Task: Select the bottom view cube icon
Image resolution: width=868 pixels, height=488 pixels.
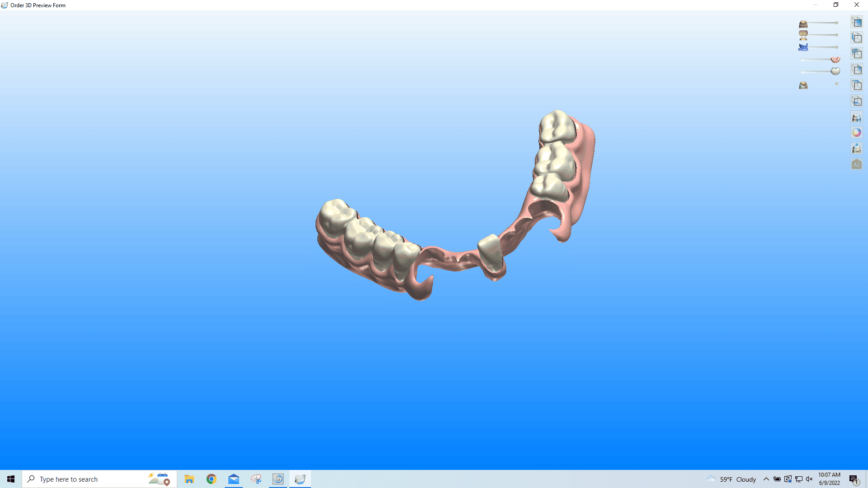Action: pyautogui.click(x=857, y=101)
